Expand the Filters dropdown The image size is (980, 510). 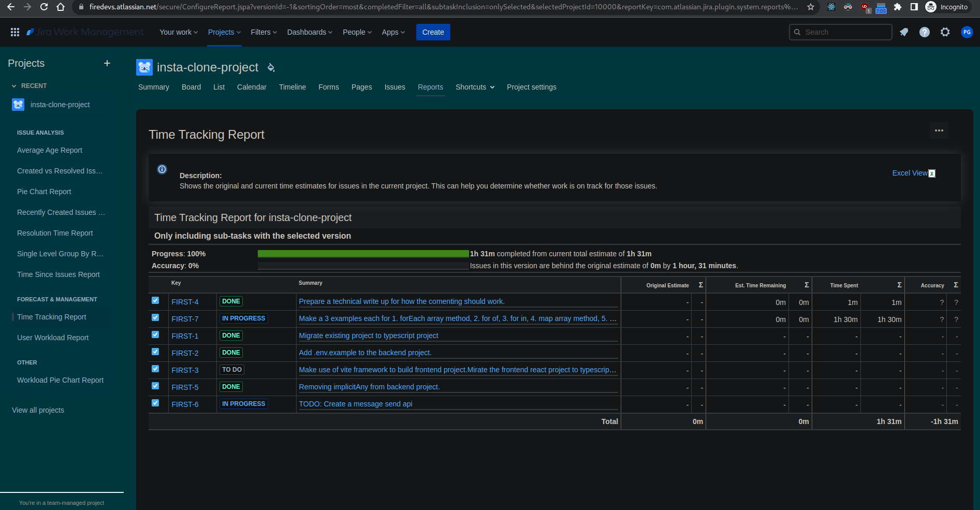(x=264, y=32)
